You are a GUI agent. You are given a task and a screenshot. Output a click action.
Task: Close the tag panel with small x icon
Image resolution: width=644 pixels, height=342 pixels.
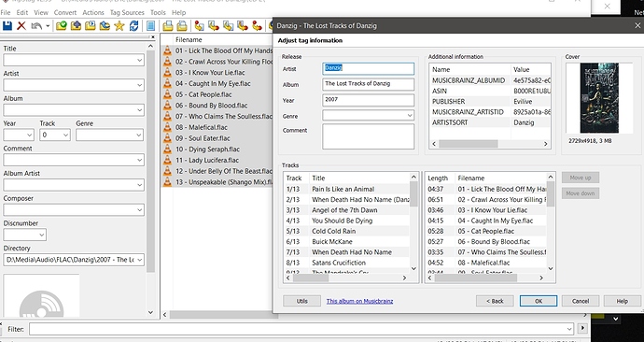coord(153,37)
